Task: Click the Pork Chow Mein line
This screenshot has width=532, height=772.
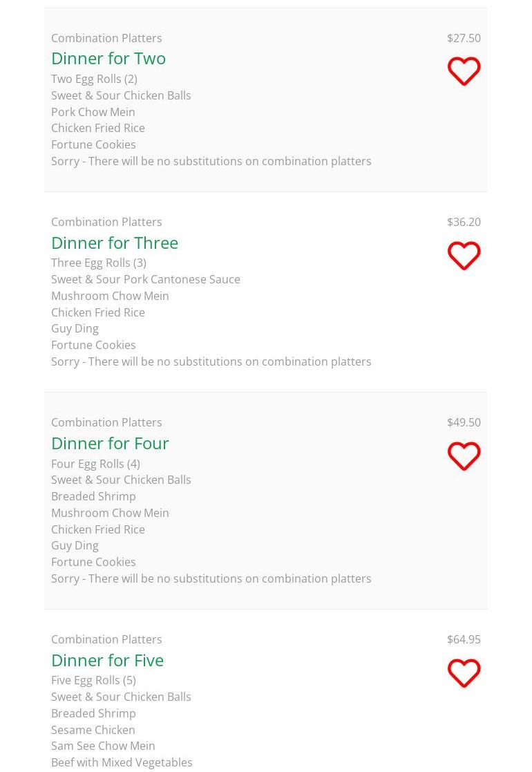Action: point(93,112)
